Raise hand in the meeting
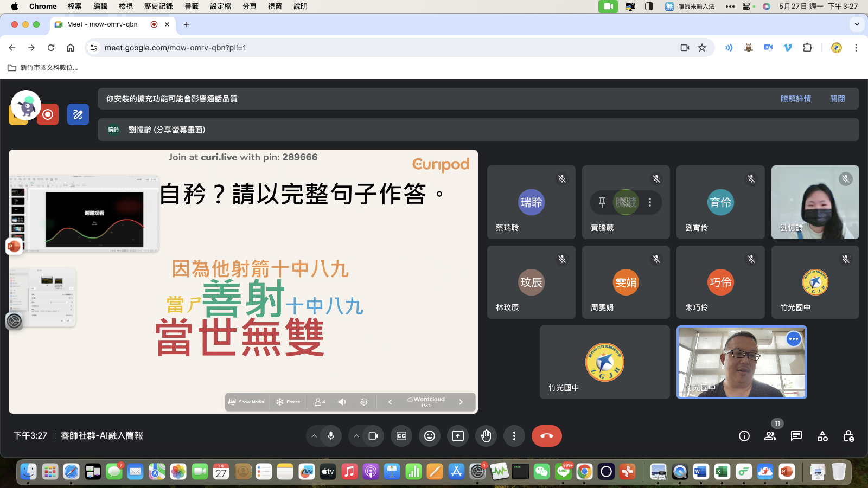The width and height of the screenshot is (868, 488). coord(486,436)
